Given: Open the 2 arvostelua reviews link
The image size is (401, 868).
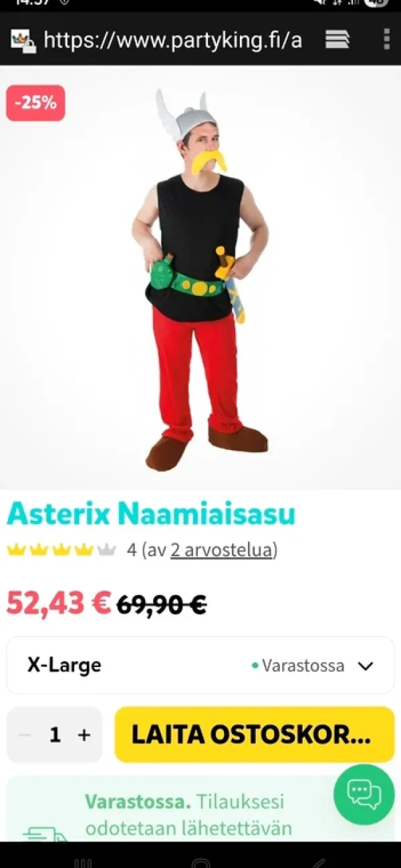Looking at the screenshot, I should [222, 550].
